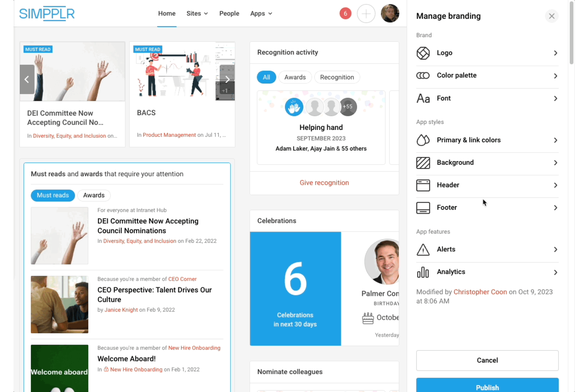Click the Primary & link colors droplet icon
This screenshot has height=392, width=588.
(423, 140)
